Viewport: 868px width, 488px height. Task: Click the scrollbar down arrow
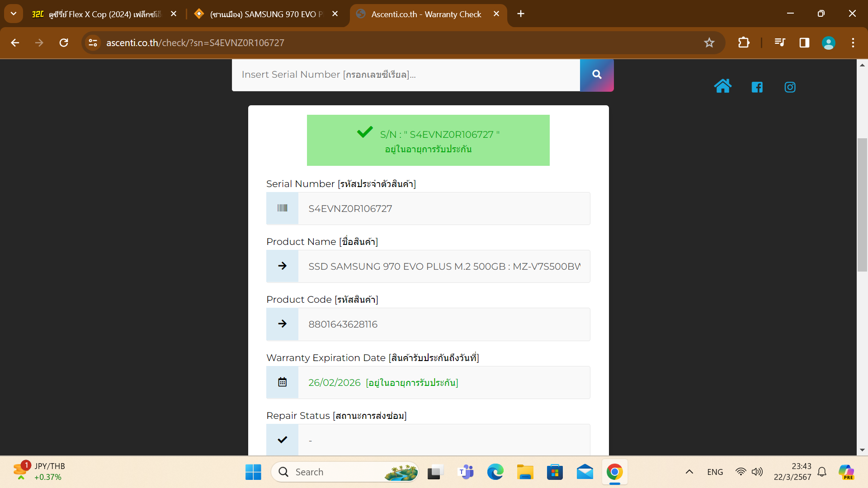[x=862, y=450]
